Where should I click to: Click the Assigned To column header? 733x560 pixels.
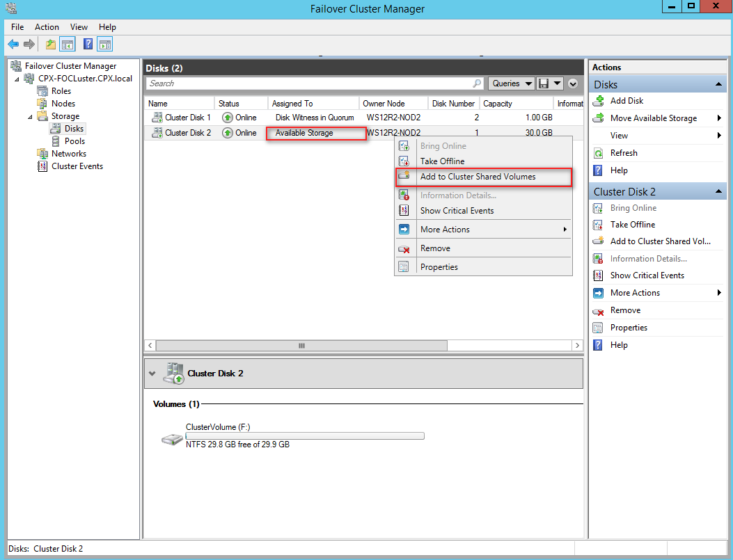click(313, 103)
